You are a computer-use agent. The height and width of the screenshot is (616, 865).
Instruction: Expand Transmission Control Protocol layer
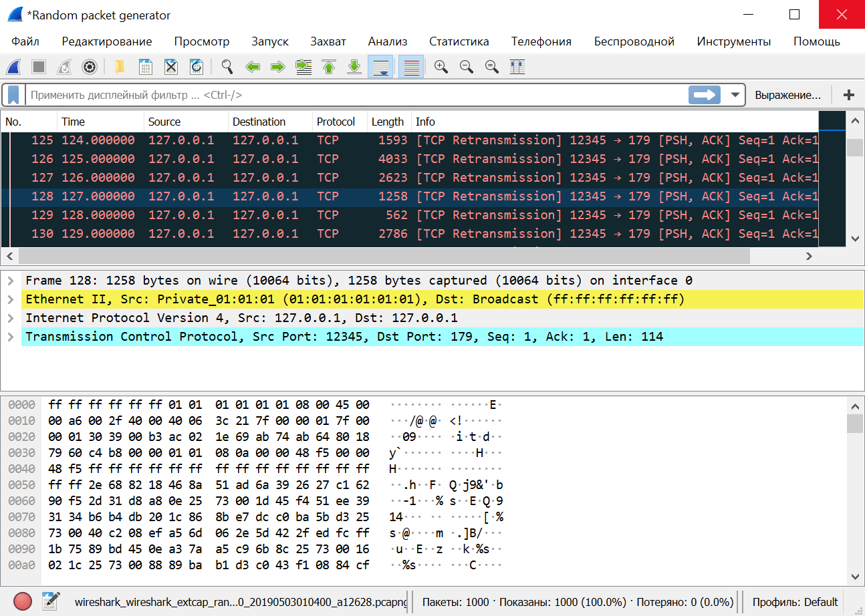11,337
